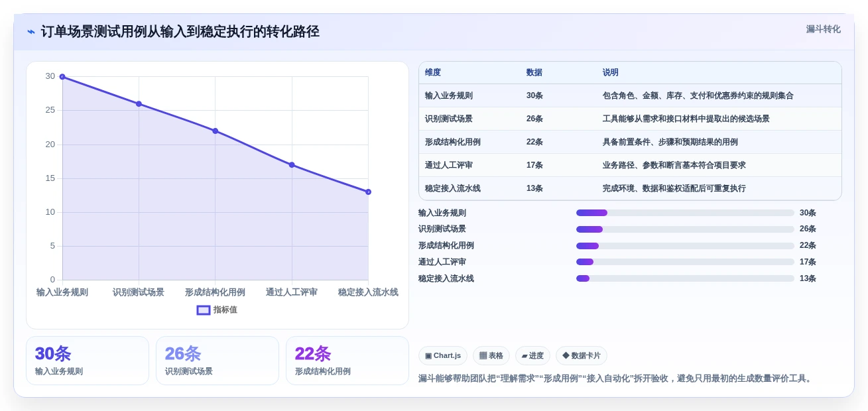This screenshot has height=411, width=868.
Task: Click the chart data point for 稳定接入流水线
Action: [x=368, y=192]
